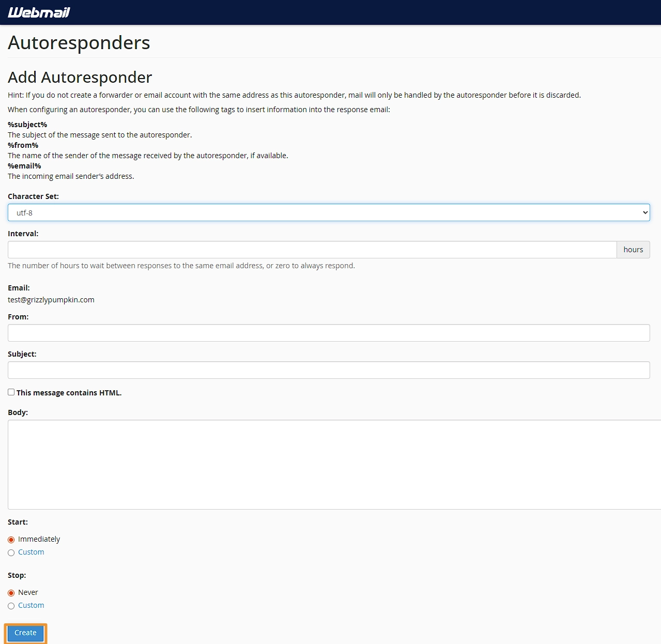Select Never under Stop
The image size is (661, 644).
11,592
